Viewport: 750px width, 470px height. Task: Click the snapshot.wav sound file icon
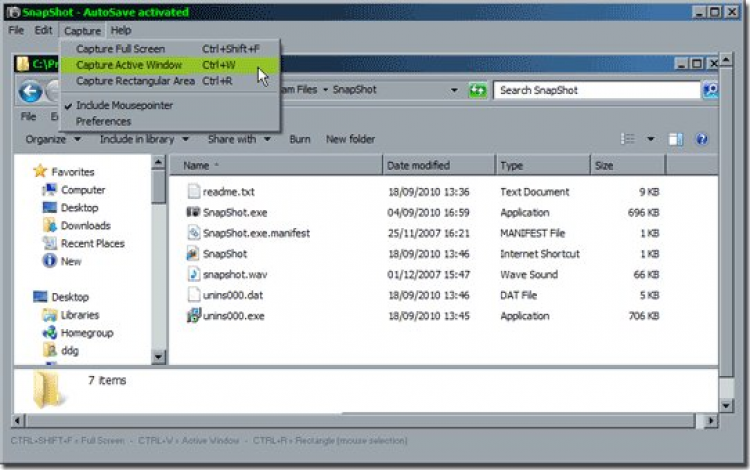pos(193,274)
